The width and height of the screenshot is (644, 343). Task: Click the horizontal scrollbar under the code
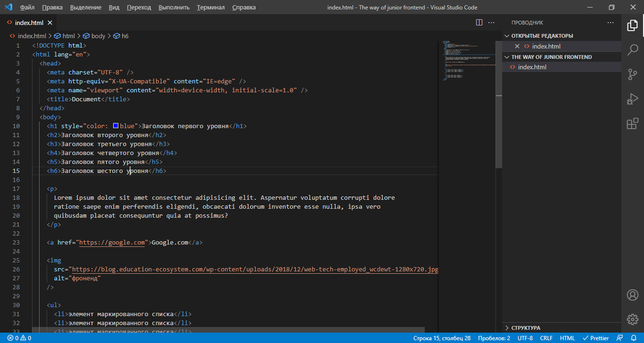(x=228, y=330)
